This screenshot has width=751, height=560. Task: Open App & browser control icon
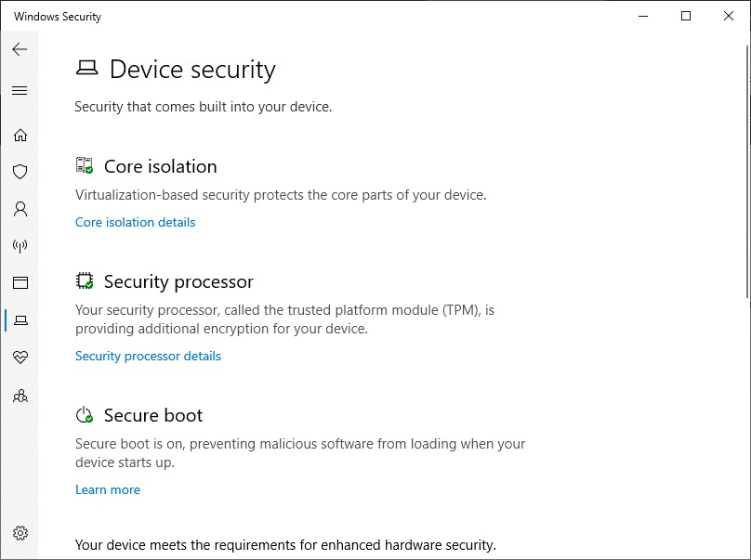[x=20, y=283]
